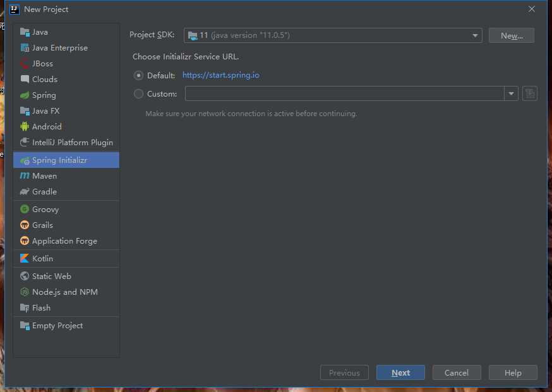Click the Flash folder icon
Image resolution: width=552 pixels, height=392 pixels.
tap(25, 308)
